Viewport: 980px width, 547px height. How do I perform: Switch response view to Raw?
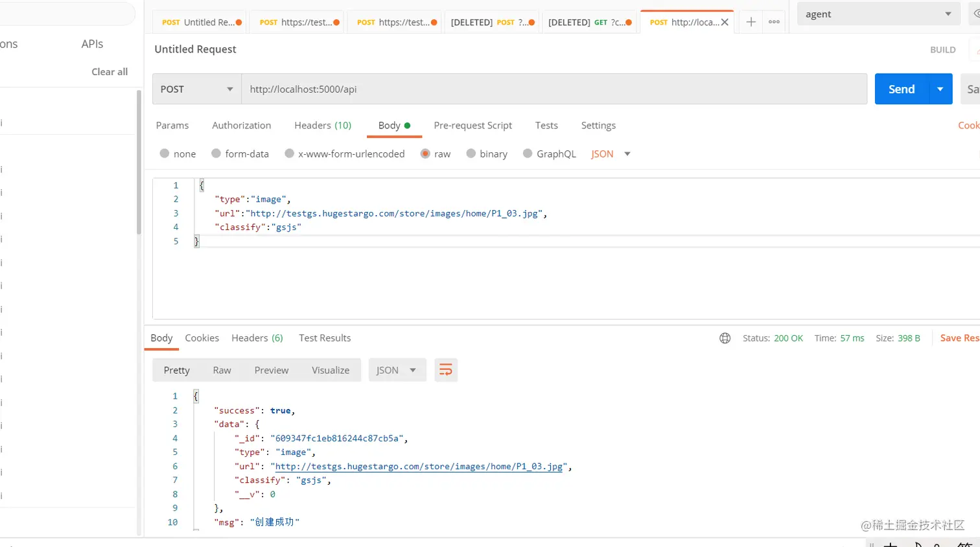(222, 370)
